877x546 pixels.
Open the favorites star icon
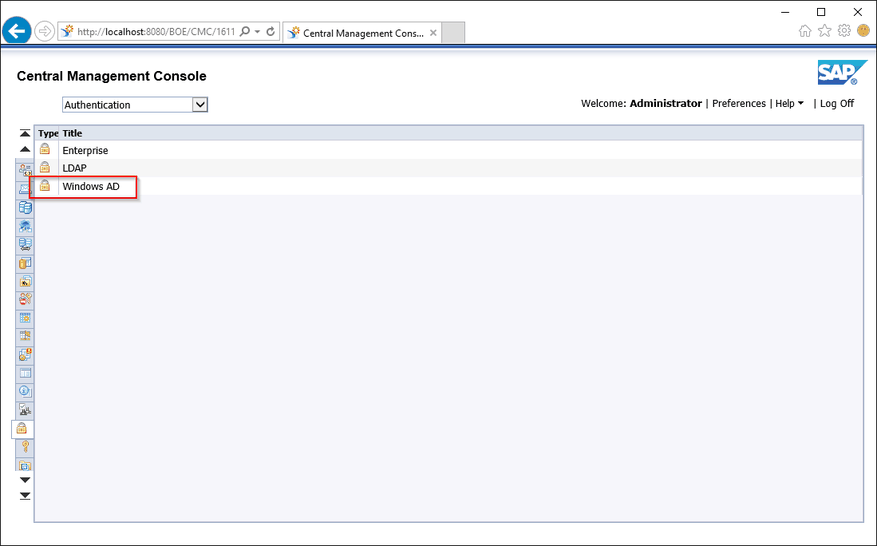pyautogui.click(x=824, y=31)
